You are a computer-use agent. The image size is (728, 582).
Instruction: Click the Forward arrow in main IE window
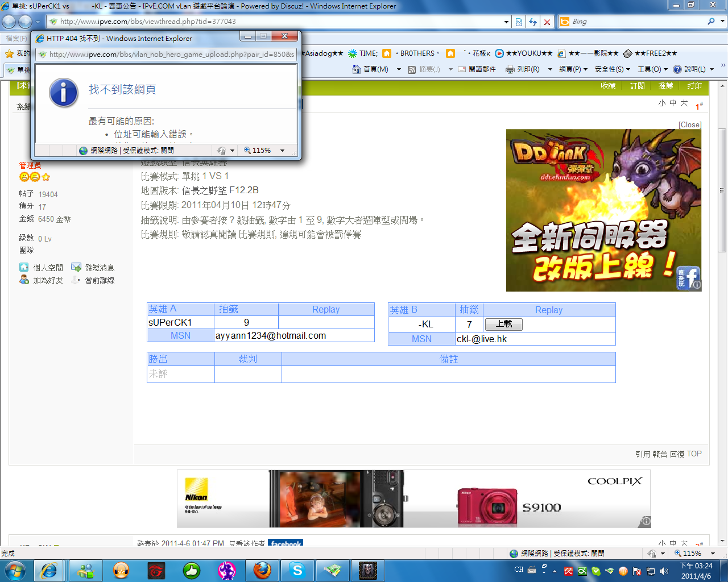25,22
